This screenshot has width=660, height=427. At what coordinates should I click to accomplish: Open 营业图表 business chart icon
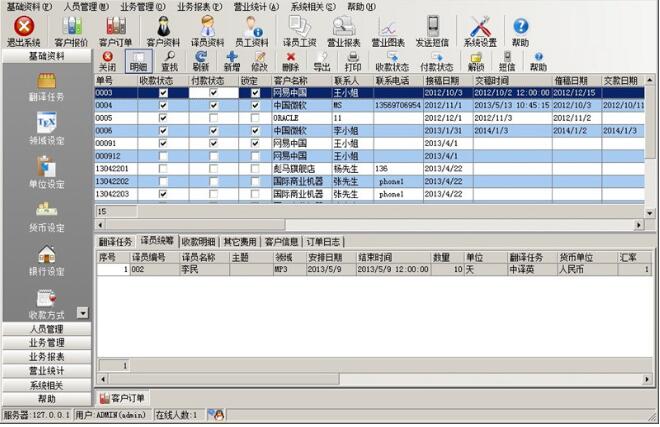[388, 31]
